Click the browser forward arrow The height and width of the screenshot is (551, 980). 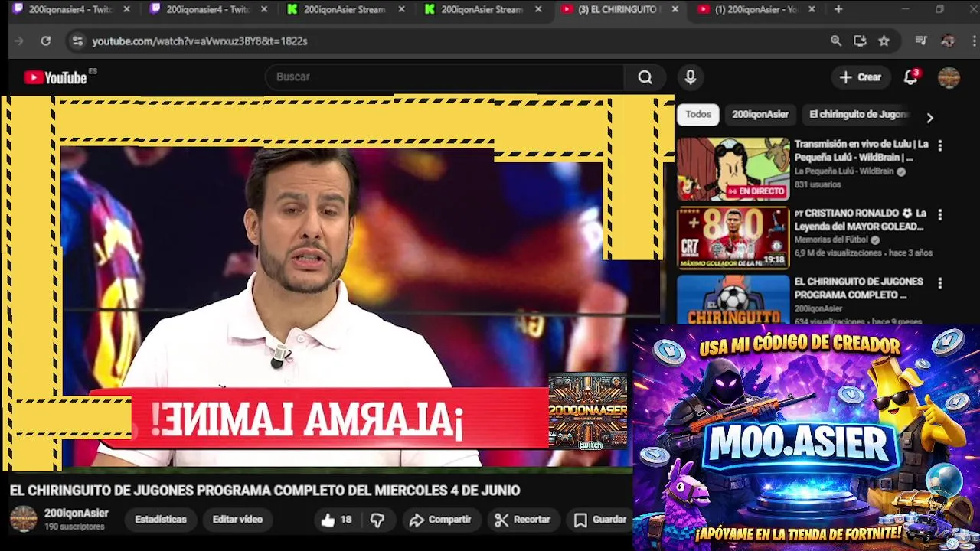[19, 41]
